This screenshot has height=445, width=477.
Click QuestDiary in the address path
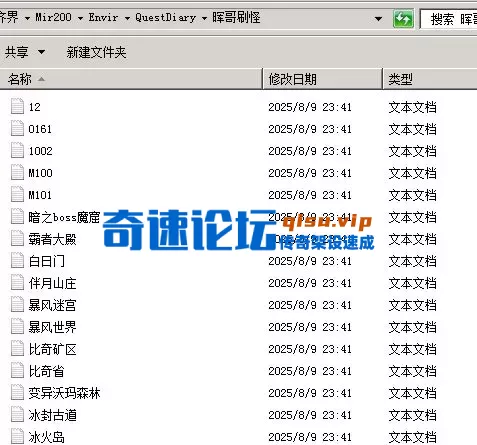165,17
